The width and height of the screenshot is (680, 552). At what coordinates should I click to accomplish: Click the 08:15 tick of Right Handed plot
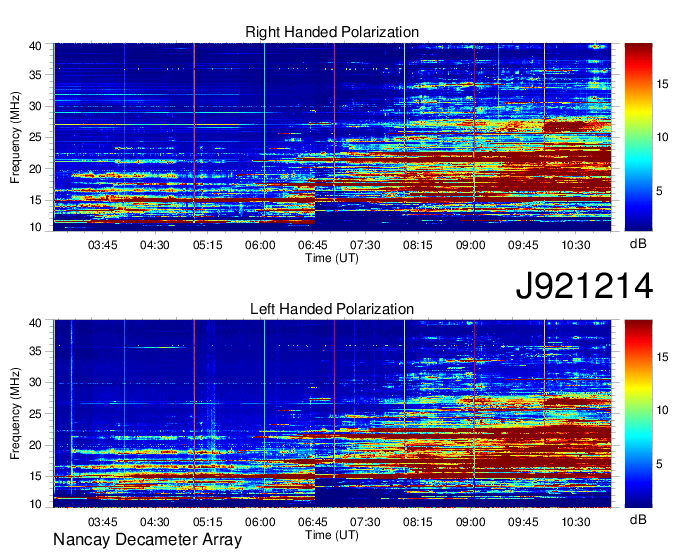pyautogui.click(x=418, y=245)
